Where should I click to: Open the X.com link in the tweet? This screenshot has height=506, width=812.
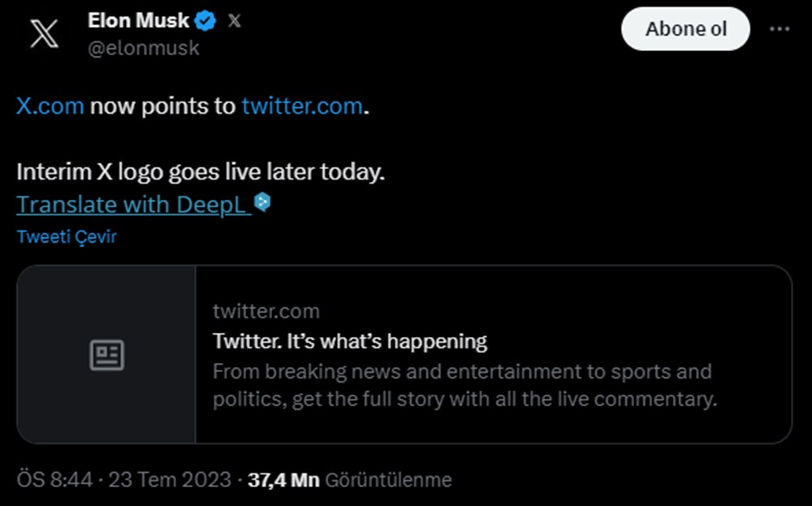[49, 106]
